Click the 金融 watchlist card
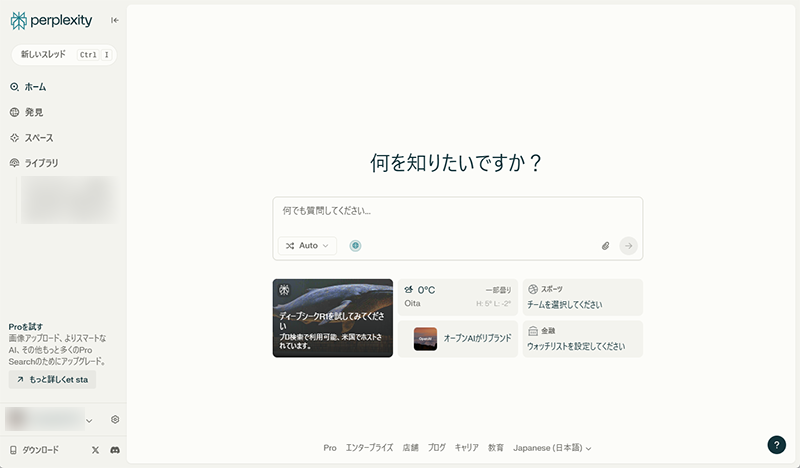800x468 pixels. (x=583, y=339)
